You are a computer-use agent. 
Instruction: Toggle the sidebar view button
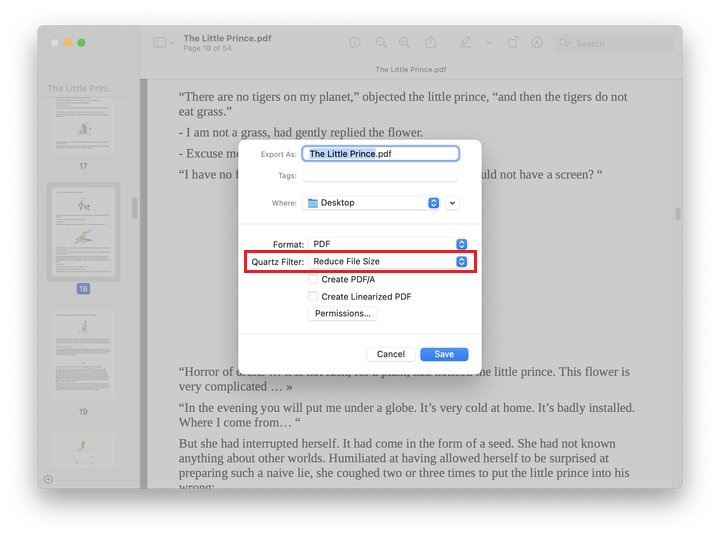click(159, 43)
